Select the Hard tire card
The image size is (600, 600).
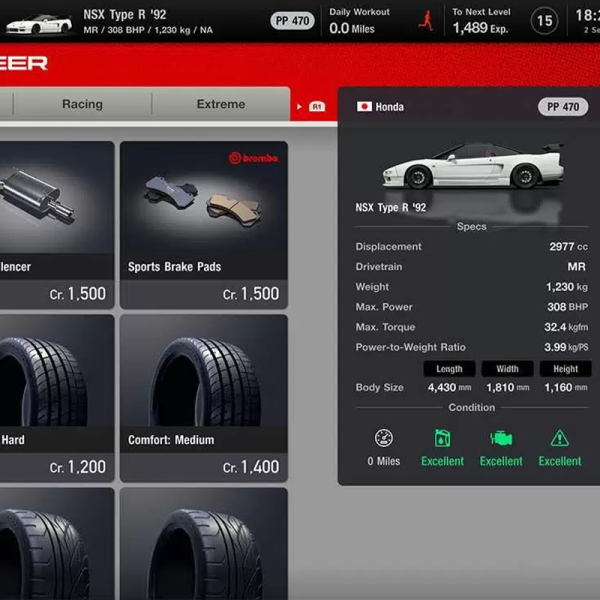click(57, 398)
